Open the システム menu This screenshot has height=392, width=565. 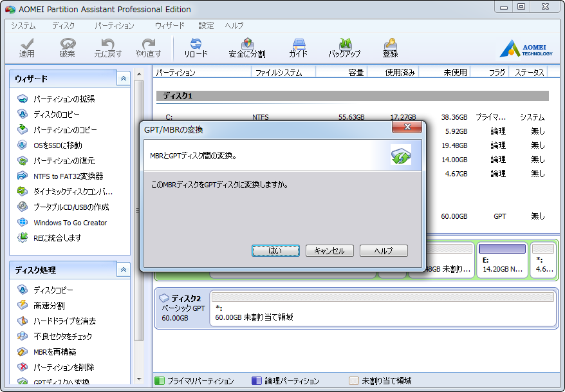click(x=23, y=26)
